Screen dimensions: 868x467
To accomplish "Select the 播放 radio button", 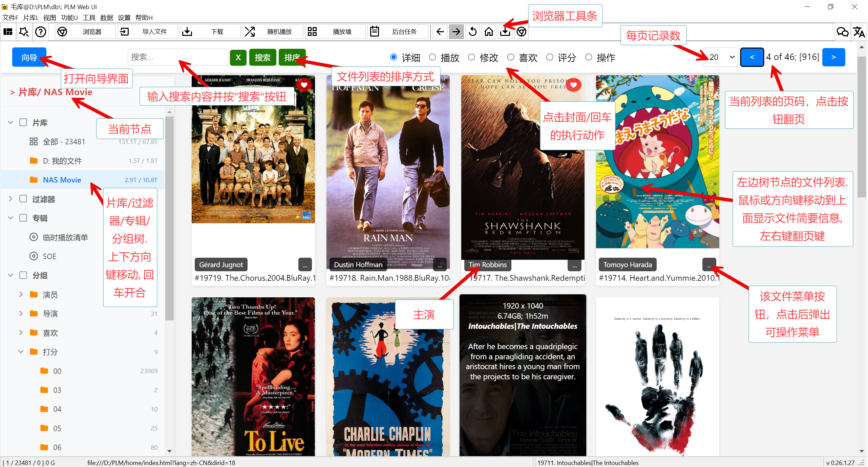I will pyautogui.click(x=432, y=57).
